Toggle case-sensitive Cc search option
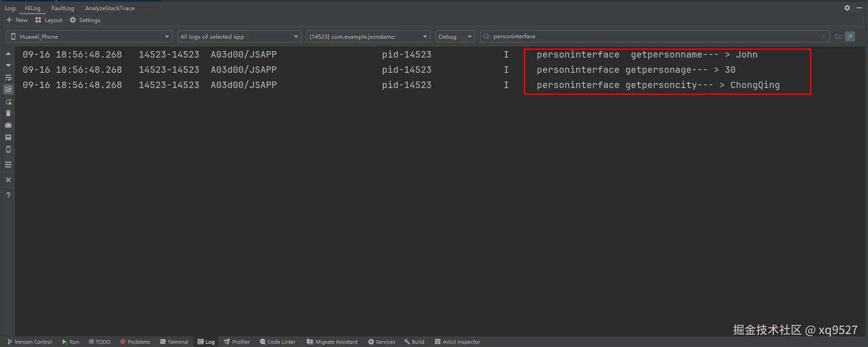 click(838, 36)
